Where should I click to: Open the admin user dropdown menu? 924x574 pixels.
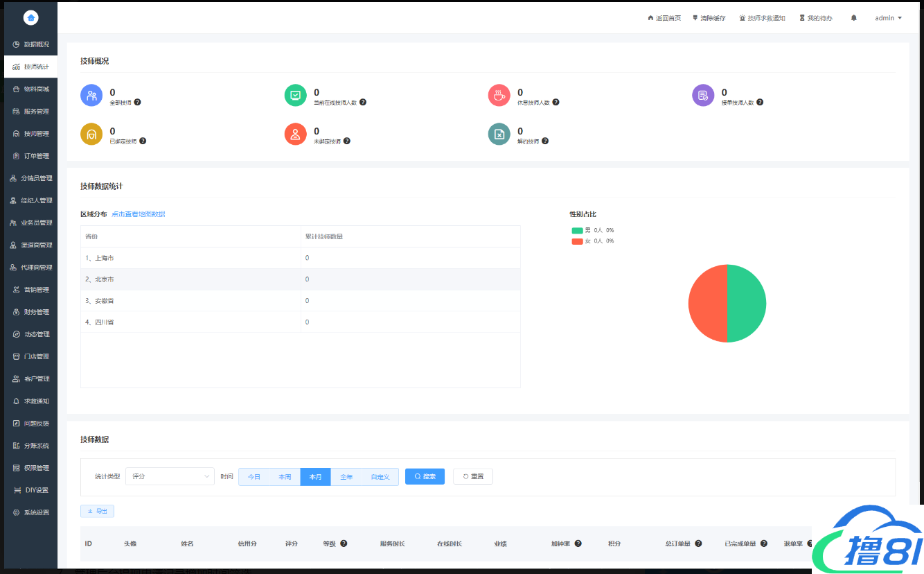pos(888,18)
